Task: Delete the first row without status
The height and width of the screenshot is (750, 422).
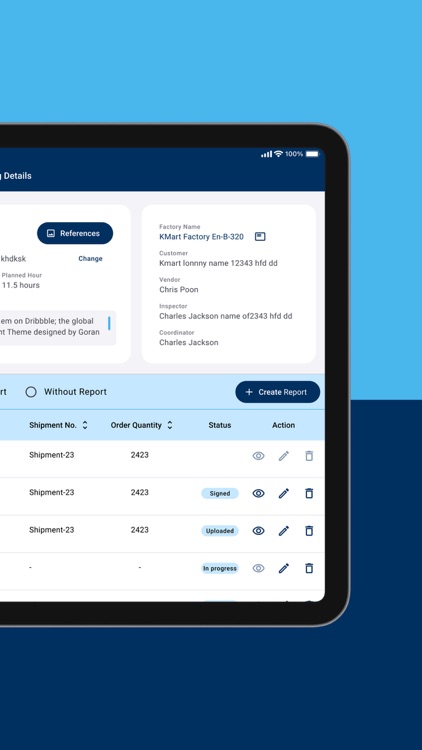Action: point(309,456)
